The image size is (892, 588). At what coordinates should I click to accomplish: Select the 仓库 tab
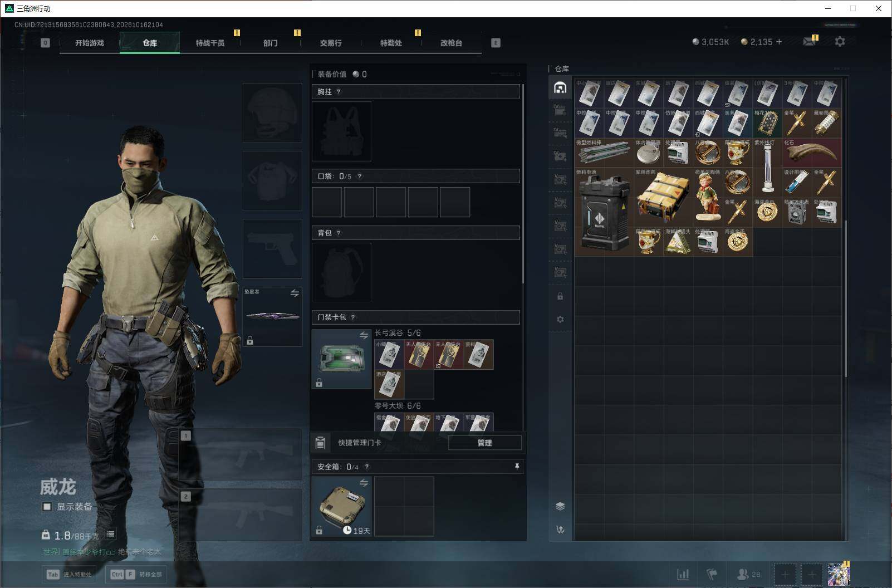150,43
